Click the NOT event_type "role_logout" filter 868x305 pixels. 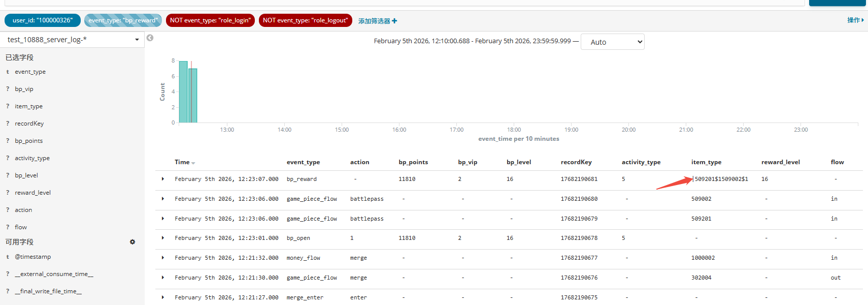[x=305, y=20]
